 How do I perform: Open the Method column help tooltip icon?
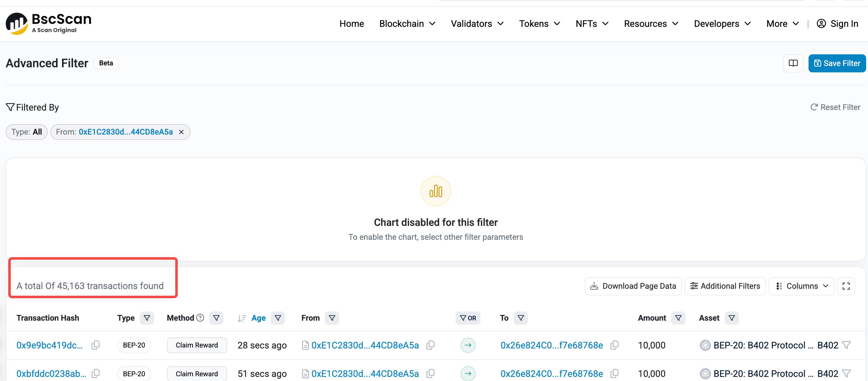tap(200, 317)
